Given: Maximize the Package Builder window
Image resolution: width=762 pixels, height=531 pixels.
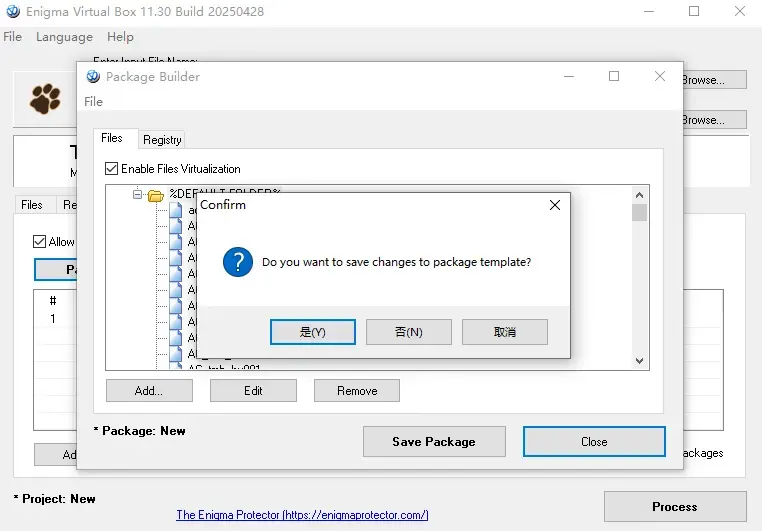Looking at the screenshot, I should 614,76.
